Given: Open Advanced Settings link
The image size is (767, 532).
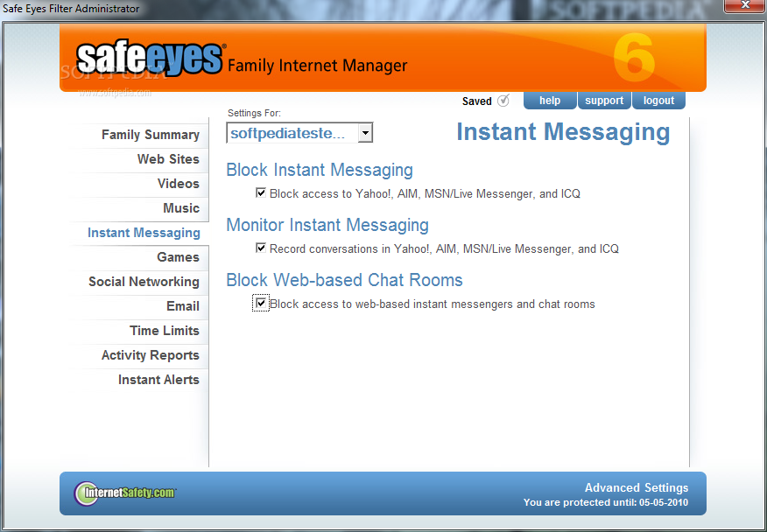Looking at the screenshot, I should point(637,488).
